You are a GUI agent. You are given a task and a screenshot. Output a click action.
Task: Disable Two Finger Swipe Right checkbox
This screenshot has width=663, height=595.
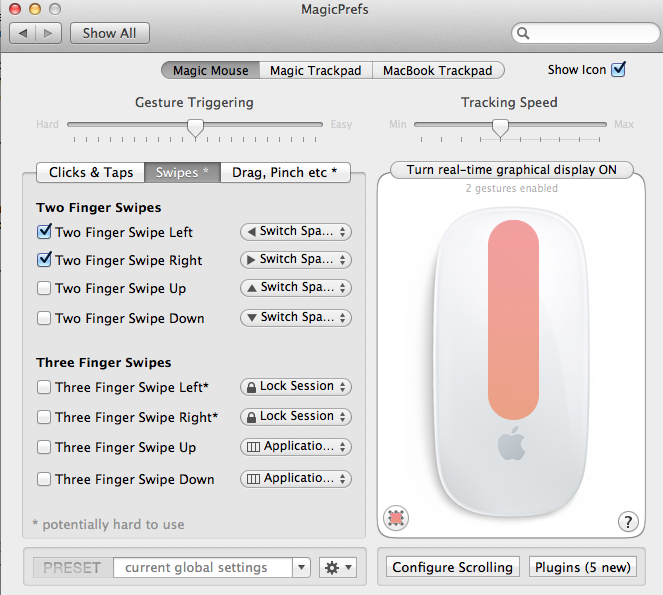[x=44, y=260]
